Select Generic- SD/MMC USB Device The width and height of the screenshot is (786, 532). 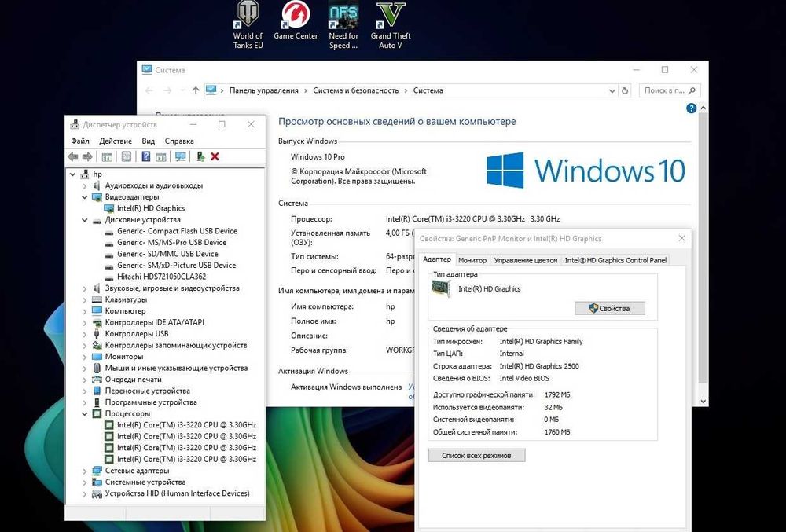(x=167, y=254)
